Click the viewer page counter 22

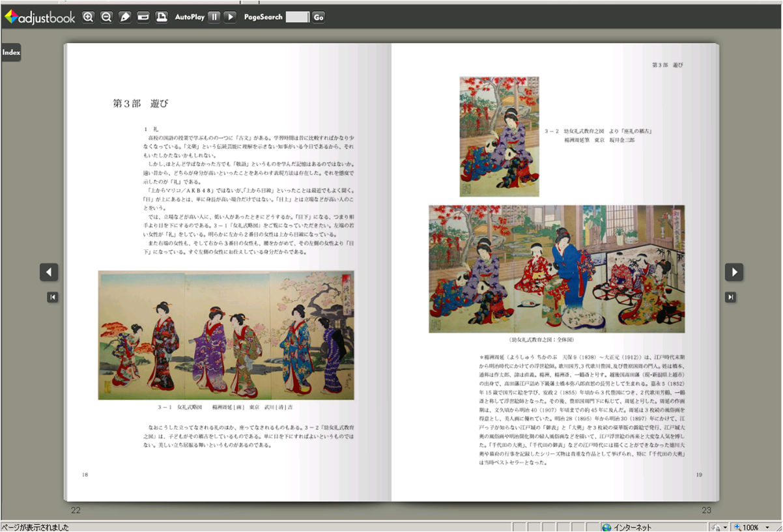click(x=76, y=511)
